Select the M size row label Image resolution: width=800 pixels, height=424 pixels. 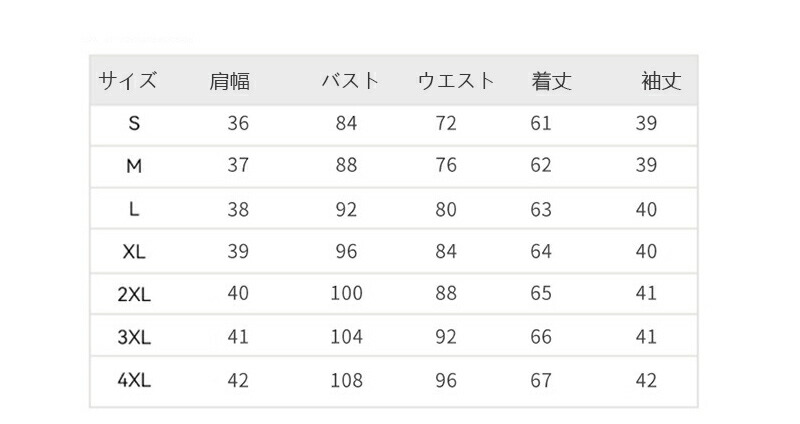tap(134, 166)
